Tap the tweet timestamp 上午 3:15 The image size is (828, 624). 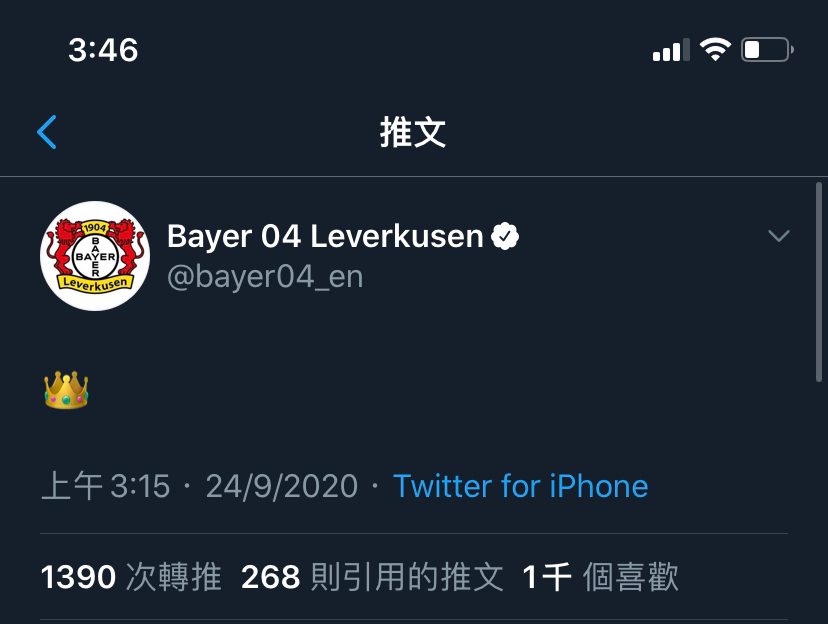106,486
